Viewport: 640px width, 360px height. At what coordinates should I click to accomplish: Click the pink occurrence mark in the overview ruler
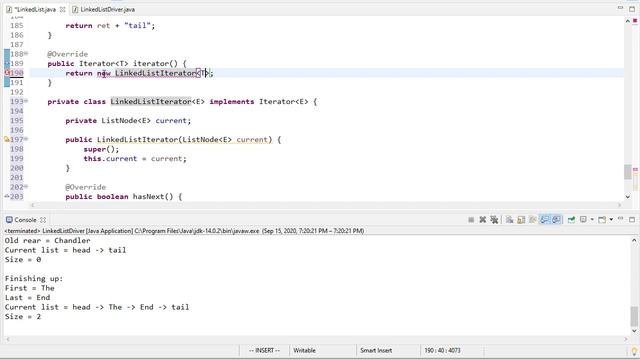click(x=635, y=169)
